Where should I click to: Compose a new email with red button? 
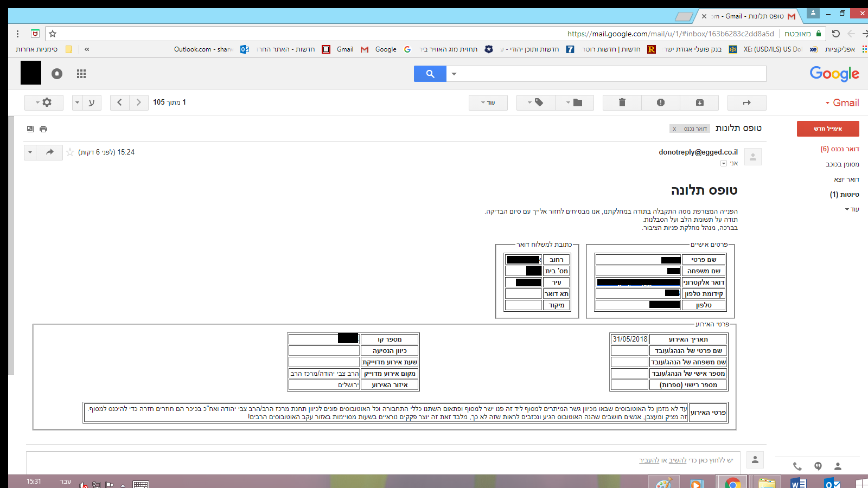pyautogui.click(x=828, y=129)
